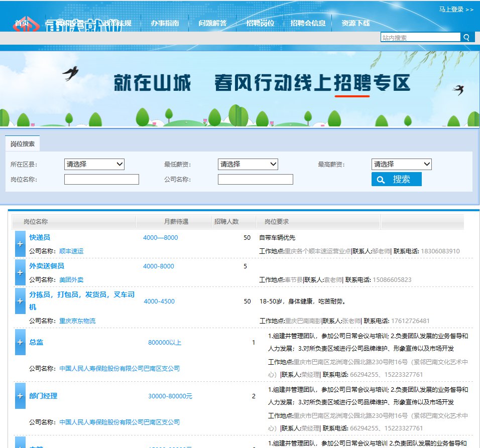Select the 岗位搜索 tab
This screenshot has width=480, height=448.
23,144
